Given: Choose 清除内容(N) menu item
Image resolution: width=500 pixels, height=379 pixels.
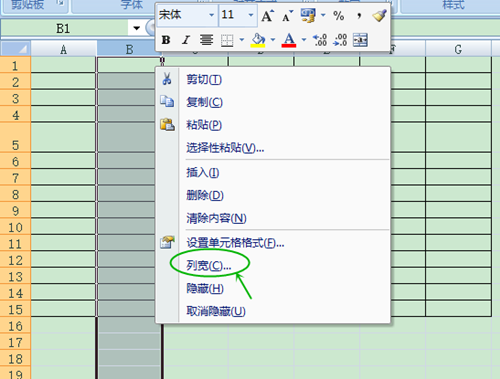Looking at the screenshot, I should [273, 218].
